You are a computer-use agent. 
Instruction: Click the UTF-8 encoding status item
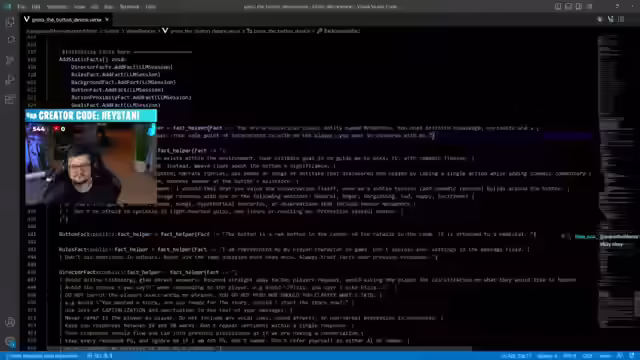570,356
